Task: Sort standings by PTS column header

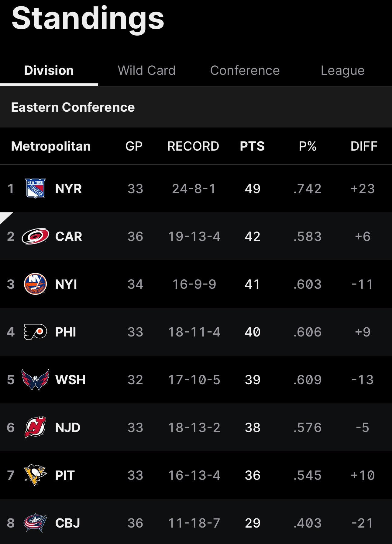Action: [x=252, y=146]
